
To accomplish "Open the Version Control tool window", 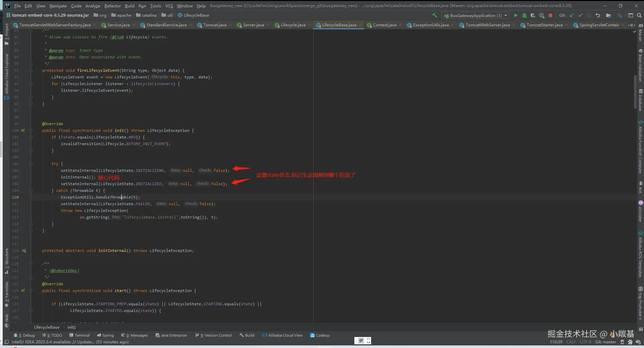I will [x=213, y=335].
